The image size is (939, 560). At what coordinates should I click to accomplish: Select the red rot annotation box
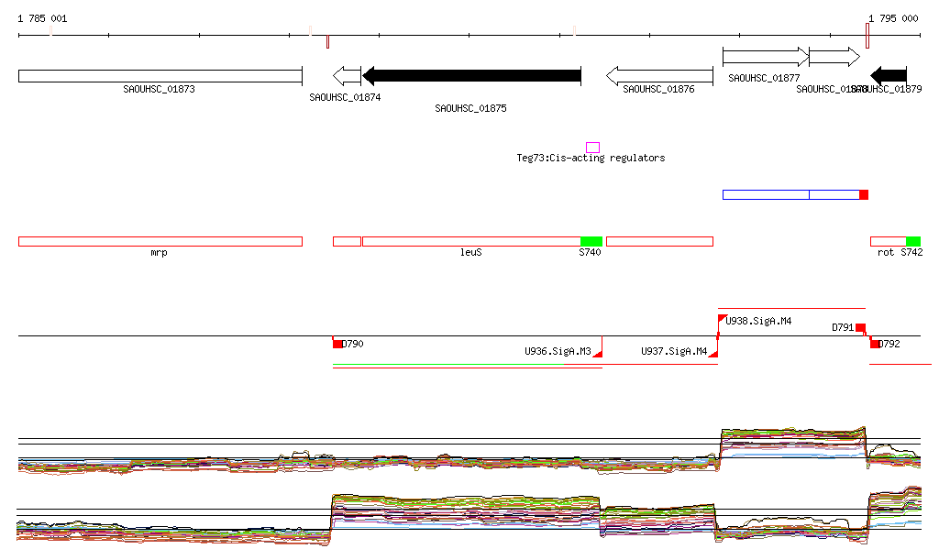(x=888, y=242)
